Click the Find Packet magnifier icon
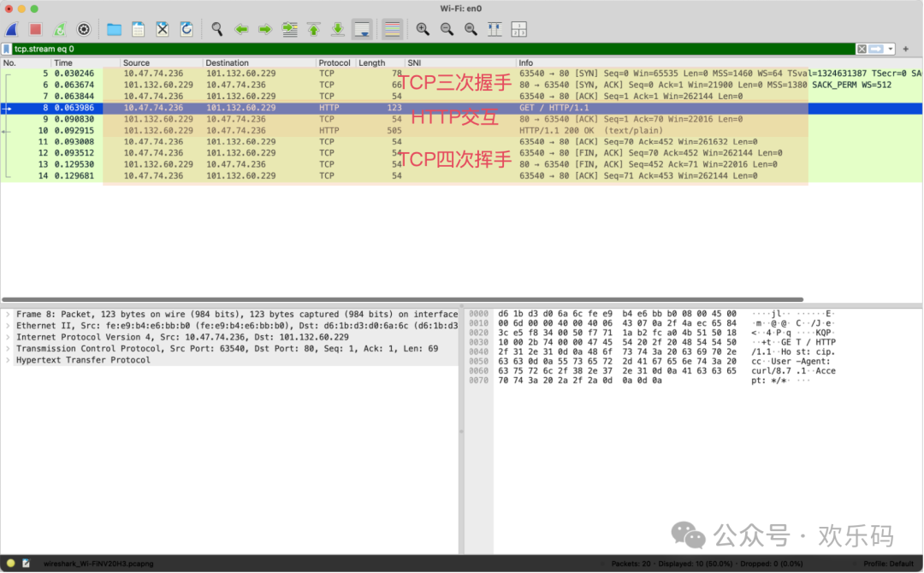 217,29
